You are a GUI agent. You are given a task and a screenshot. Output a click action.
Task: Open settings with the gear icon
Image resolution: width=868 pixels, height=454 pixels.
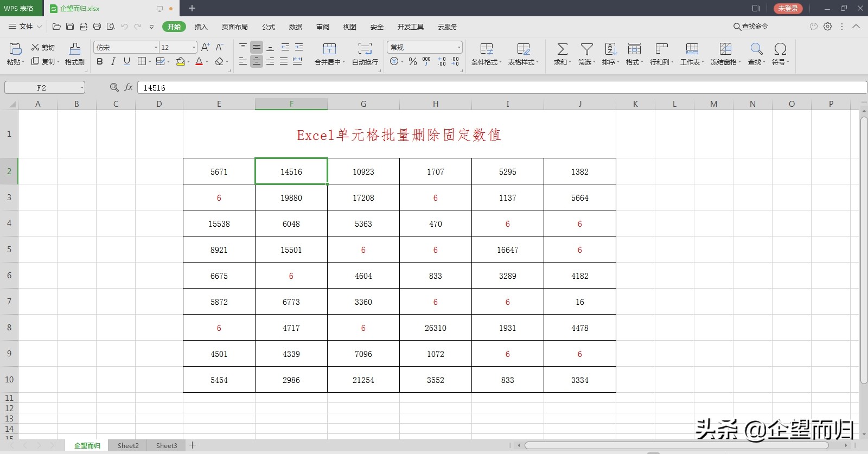(828, 27)
